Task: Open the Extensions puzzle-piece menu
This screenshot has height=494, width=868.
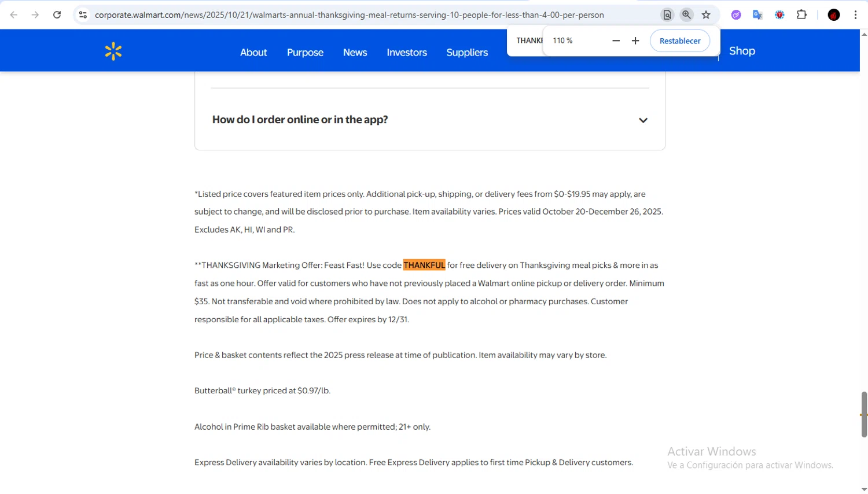Action: pyautogui.click(x=801, y=15)
